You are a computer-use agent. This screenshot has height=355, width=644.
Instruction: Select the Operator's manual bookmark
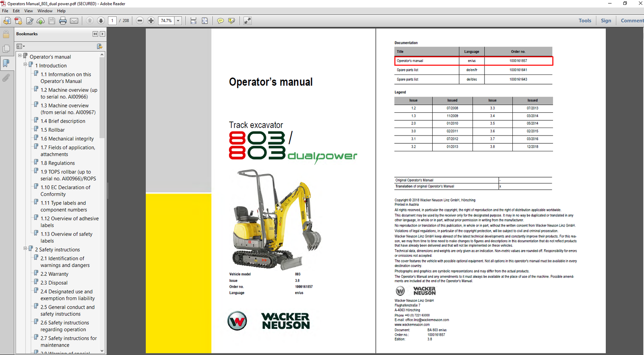click(x=50, y=57)
